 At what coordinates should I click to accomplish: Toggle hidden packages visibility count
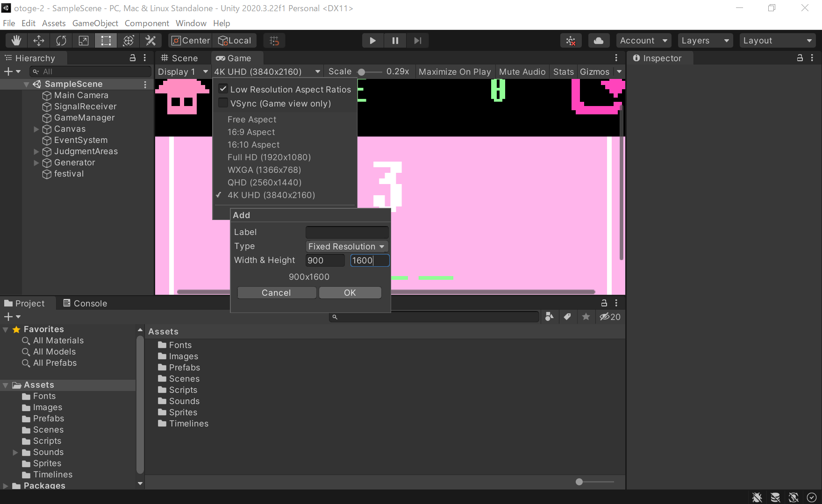pyautogui.click(x=610, y=317)
